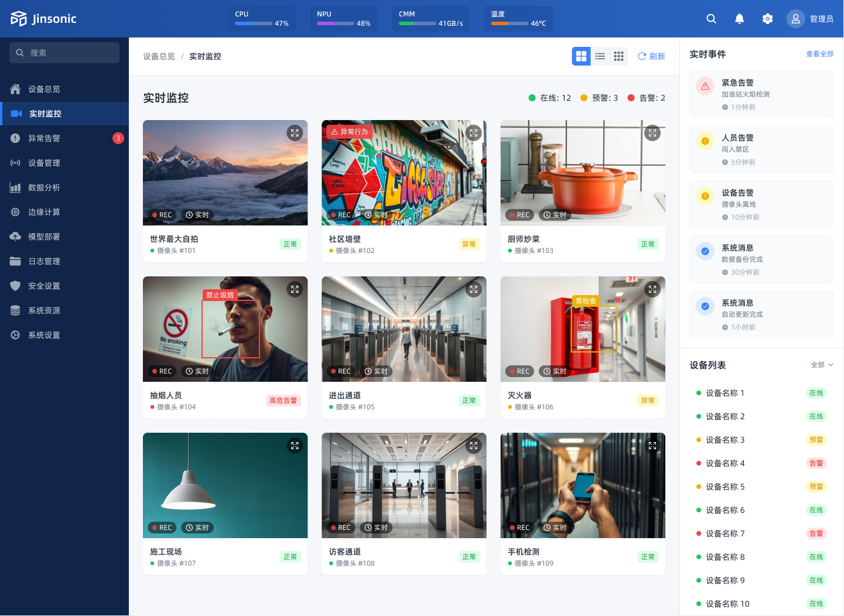
Task: Open the search icon in top bar
Action: point(711,19)
